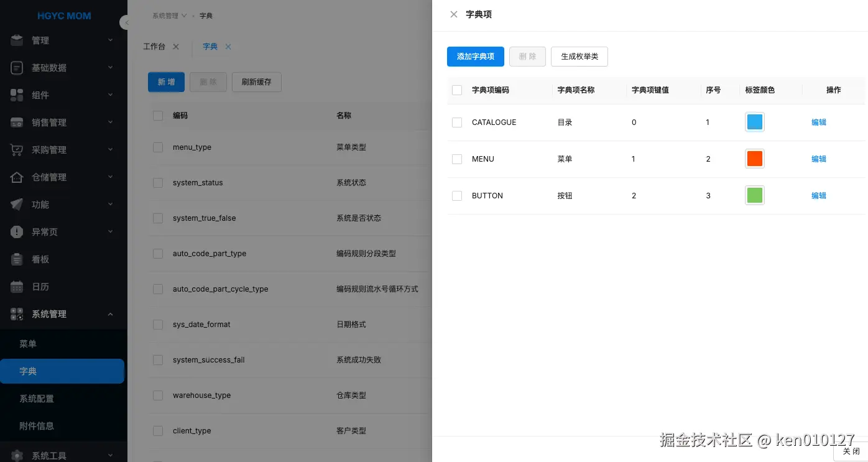
Task: Click the 关闭 button at drawer bottom
Action: coord(851,451)
